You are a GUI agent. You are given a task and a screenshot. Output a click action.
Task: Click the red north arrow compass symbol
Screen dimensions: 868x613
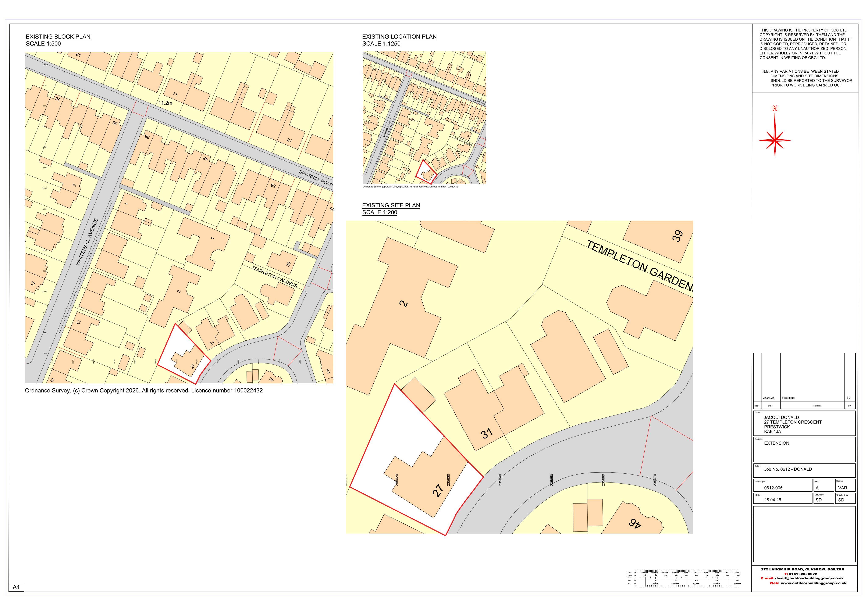click(x=775, y=131)
